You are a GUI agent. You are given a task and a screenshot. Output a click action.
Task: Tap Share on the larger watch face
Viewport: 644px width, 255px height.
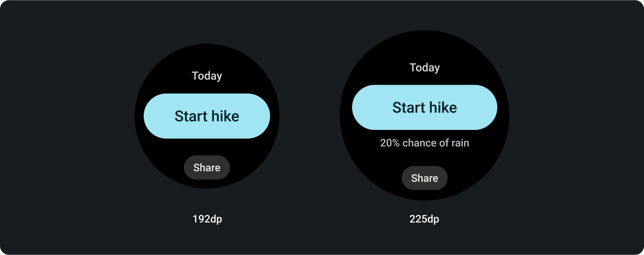(424, 178)
